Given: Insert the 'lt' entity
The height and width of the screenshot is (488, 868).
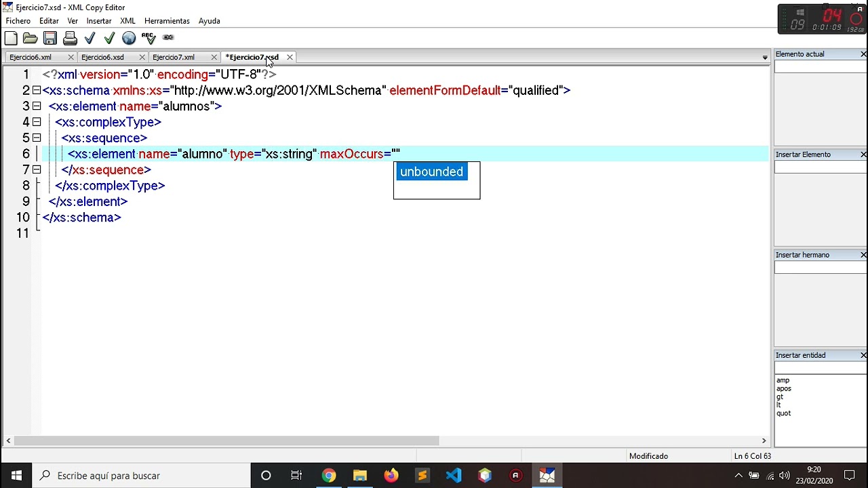Looking at the screenshot, I should tap(778, 405).
